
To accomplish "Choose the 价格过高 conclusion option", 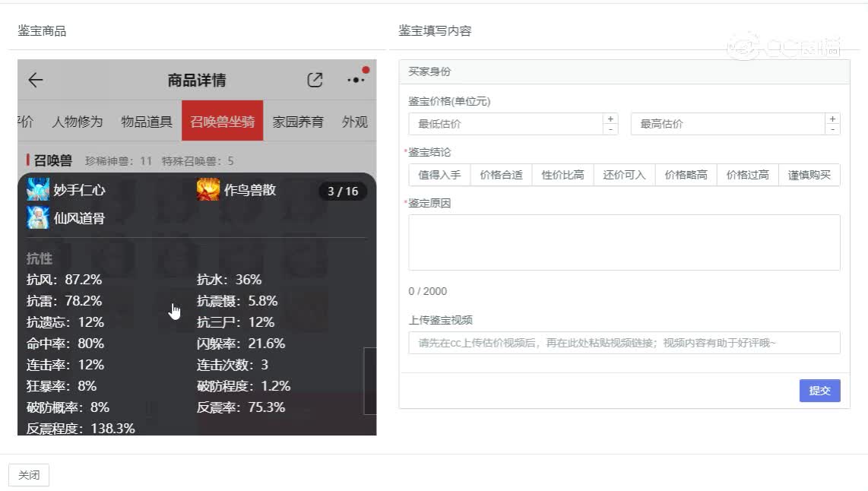I will (x=748, y=175).
